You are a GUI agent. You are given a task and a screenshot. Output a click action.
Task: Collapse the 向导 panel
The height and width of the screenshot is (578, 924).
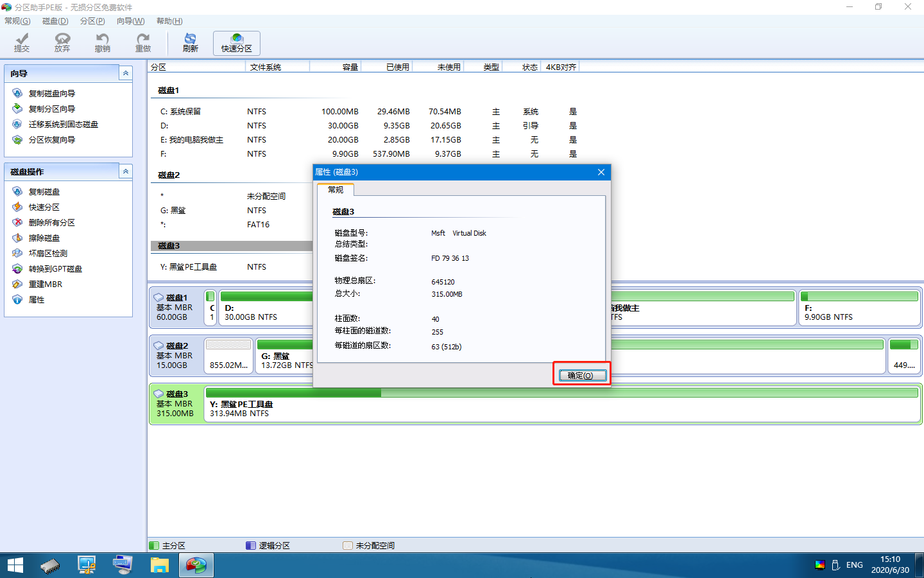click(126, 73)
